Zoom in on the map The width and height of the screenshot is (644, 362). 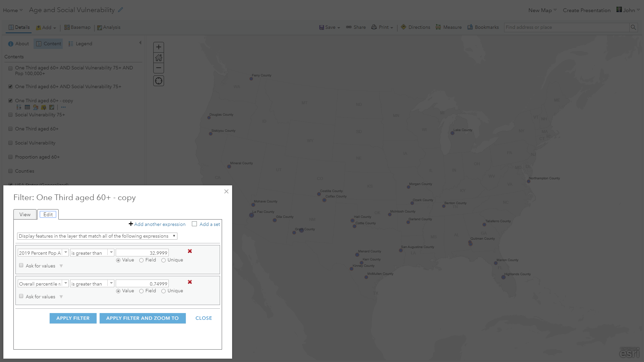click(x=159, y=47)
